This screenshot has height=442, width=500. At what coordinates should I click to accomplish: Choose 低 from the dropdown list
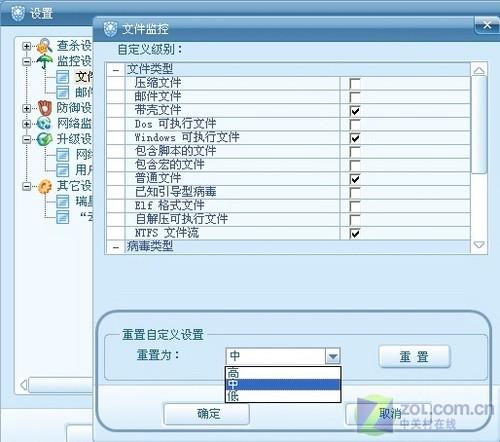point(283,396)
